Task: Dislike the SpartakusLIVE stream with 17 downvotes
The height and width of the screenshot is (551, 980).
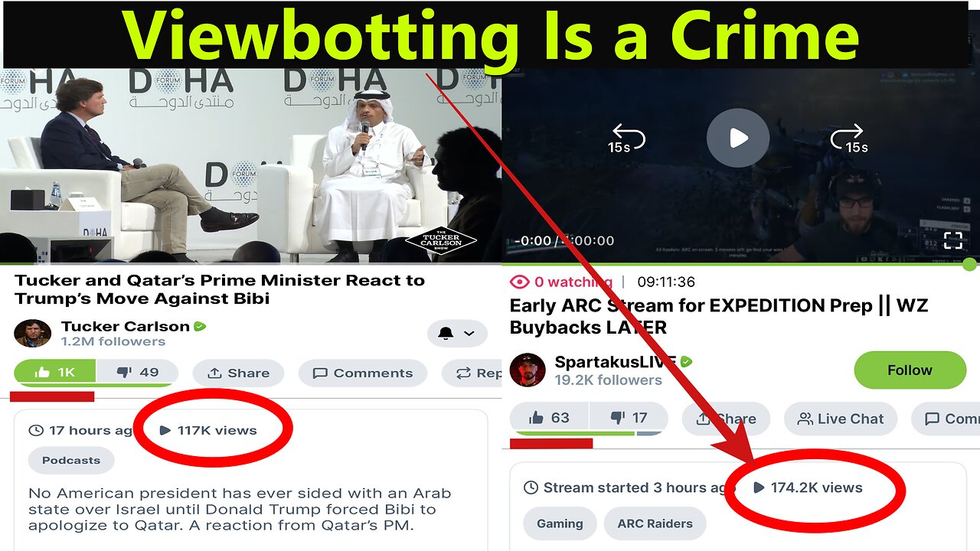Action: tap(629, 418)
